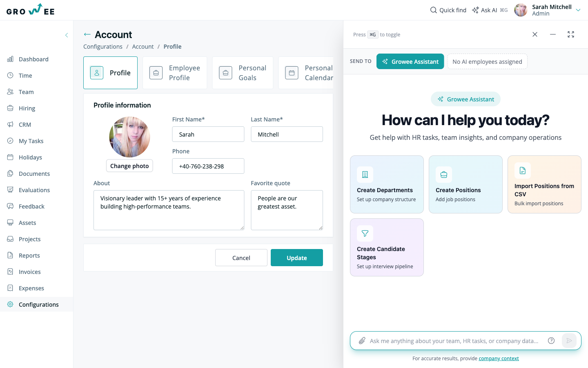Open Quick find search
Viewport: 588px width, 368px height.
pos(448,10)
